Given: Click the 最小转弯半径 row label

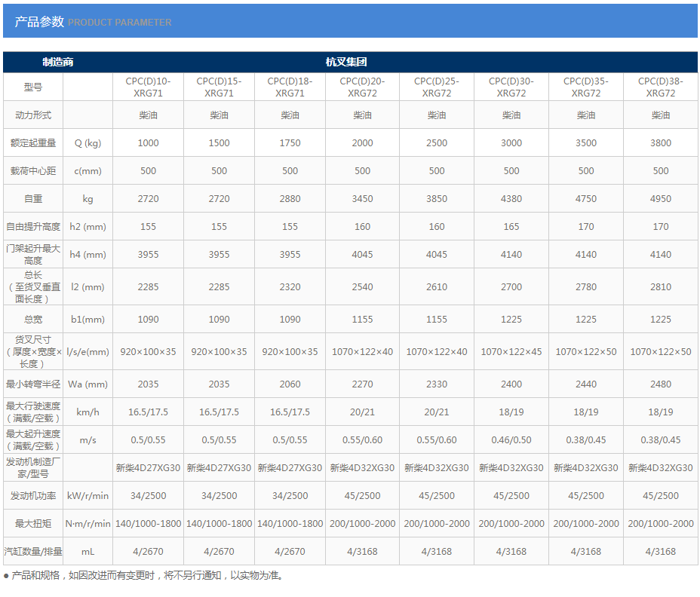Looking at the screenshot, I should (x=33, y=384).
